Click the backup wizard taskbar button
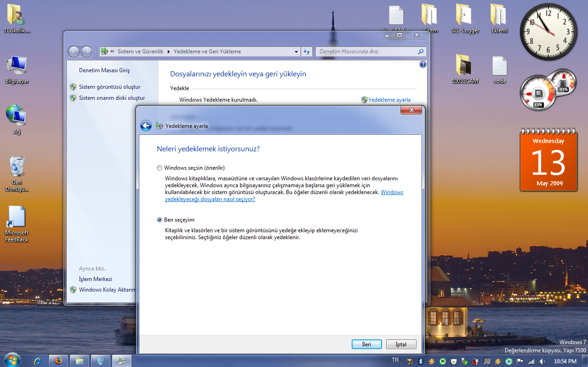The width and height of the screenshot is (588, 367). point(121,361)
